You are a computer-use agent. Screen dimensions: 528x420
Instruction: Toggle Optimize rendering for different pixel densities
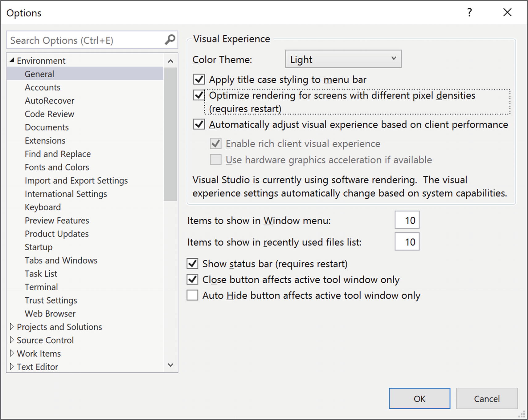pyautogui.click(x=199, y=95)
